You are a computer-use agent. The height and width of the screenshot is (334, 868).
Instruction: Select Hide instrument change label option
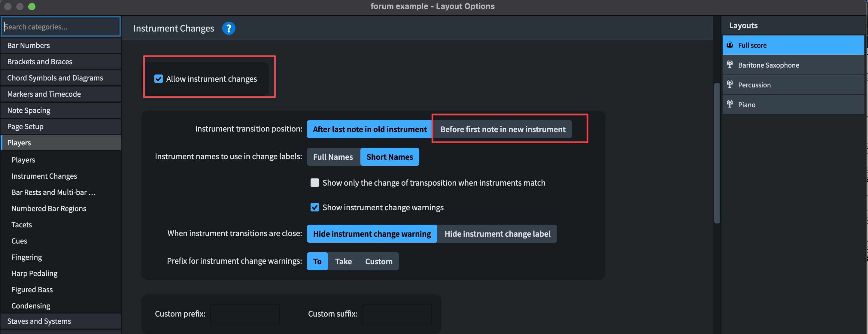497,234
